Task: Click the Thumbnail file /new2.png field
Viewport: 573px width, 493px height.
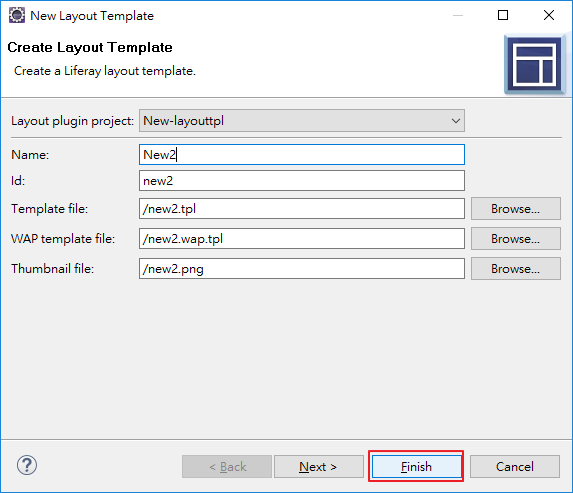Action: [x=302, y=269]
